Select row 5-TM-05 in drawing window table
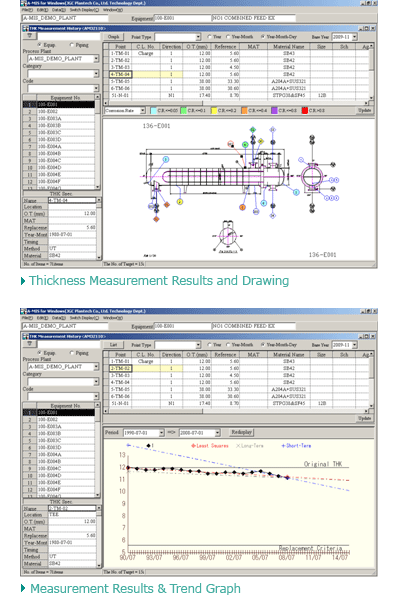The image size is (400, 612). click(236, 81)
